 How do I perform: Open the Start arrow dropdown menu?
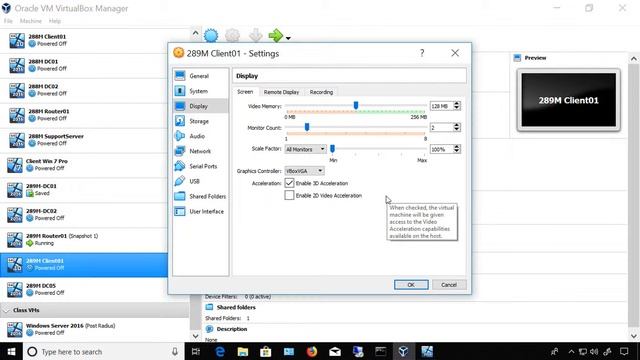pyautogui.click(x=288, y=38)
